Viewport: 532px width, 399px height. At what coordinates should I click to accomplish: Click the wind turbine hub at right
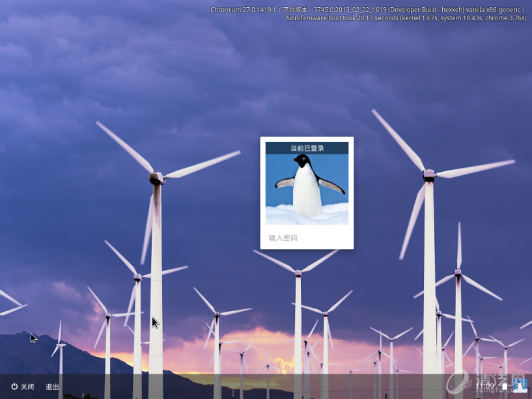[x=428, y=174]
